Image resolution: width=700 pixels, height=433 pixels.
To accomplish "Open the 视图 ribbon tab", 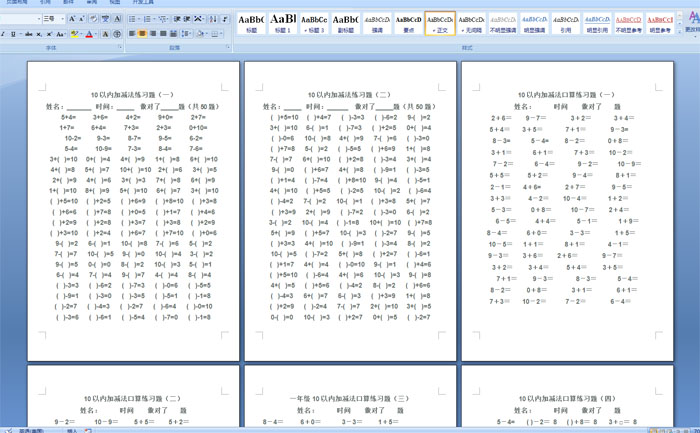I will [x=115, y=2].
